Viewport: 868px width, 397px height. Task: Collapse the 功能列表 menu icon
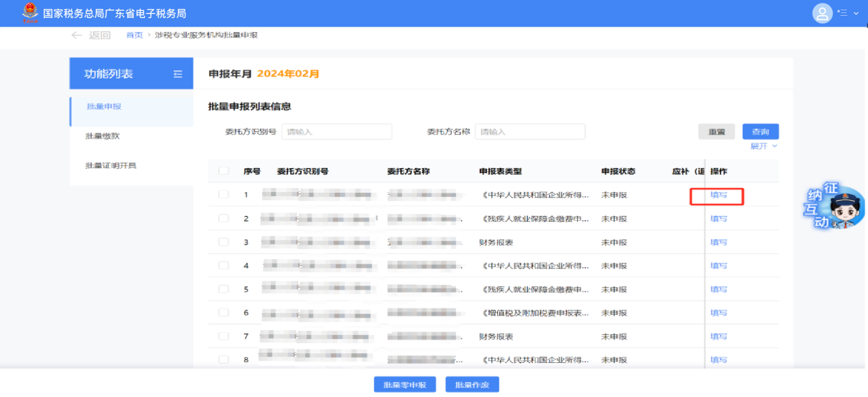(178, 74)
